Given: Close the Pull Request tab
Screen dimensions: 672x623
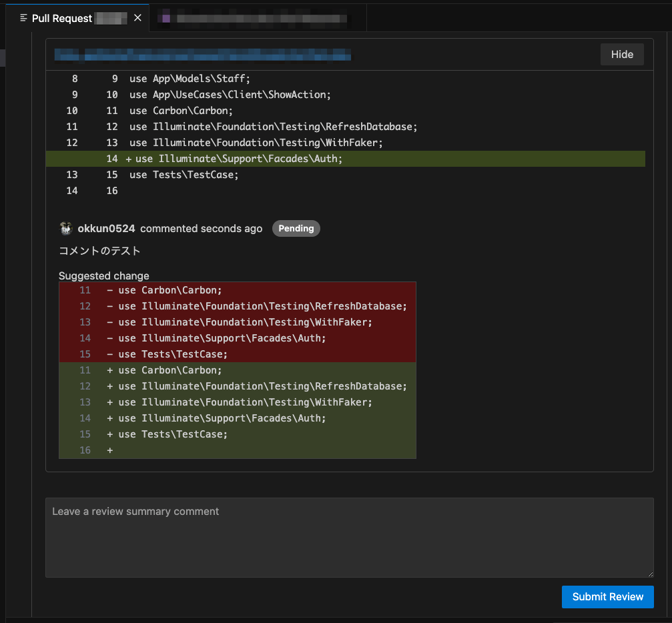Looking at the screenshot, I should click(x=137, y=18).
